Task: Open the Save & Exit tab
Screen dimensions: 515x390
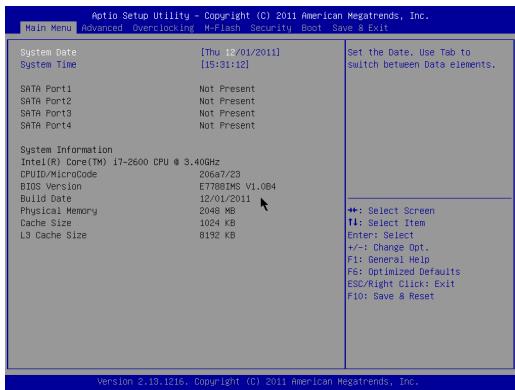Action: (x=360, y=28)
